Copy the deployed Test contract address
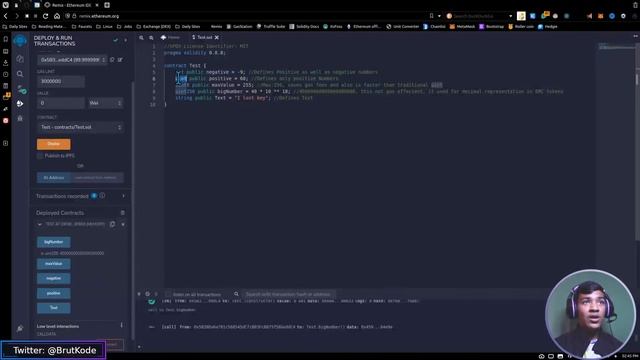The height and width of the screenshot is (360, 640). [112, 224]
